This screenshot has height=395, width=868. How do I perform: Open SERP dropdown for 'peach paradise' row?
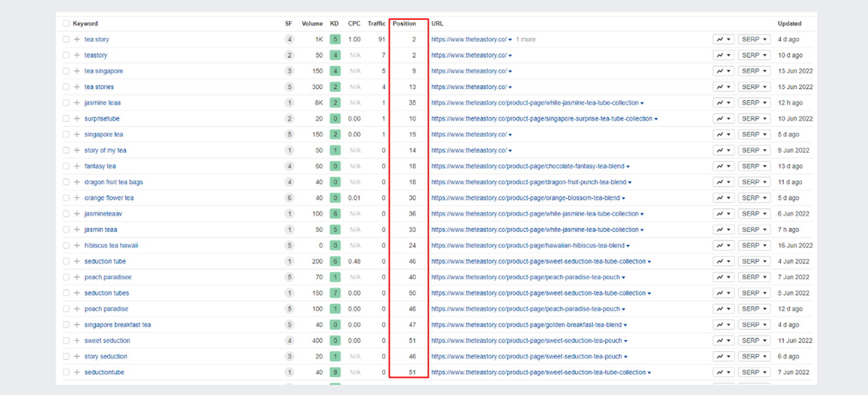(x=754, y=309)
